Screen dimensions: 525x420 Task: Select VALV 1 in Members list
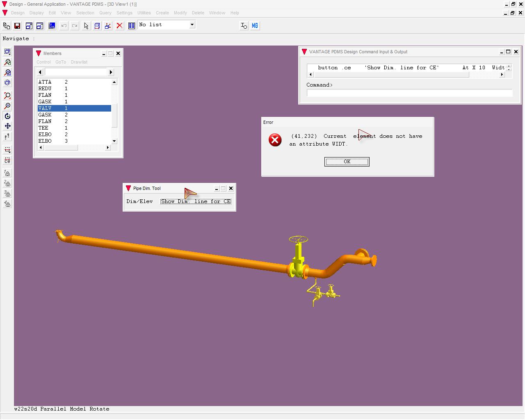coord(74,108)
